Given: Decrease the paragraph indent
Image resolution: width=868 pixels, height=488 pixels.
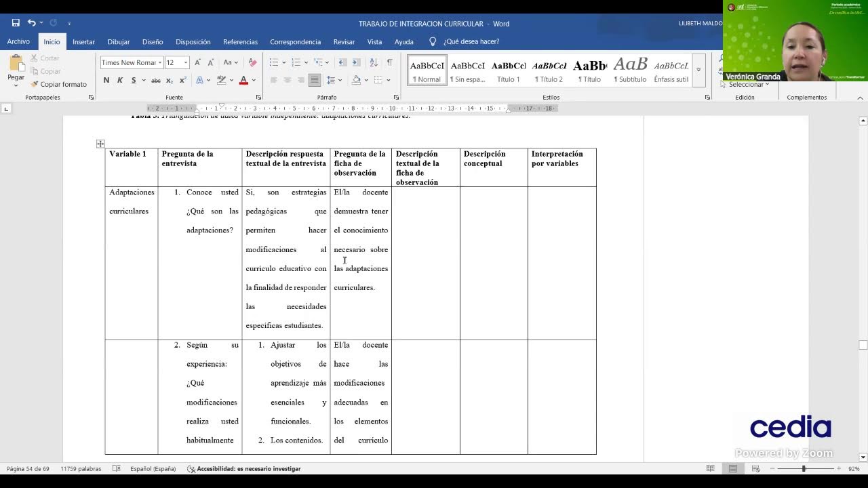Looking at the screenshot, I should click(342, 62).
